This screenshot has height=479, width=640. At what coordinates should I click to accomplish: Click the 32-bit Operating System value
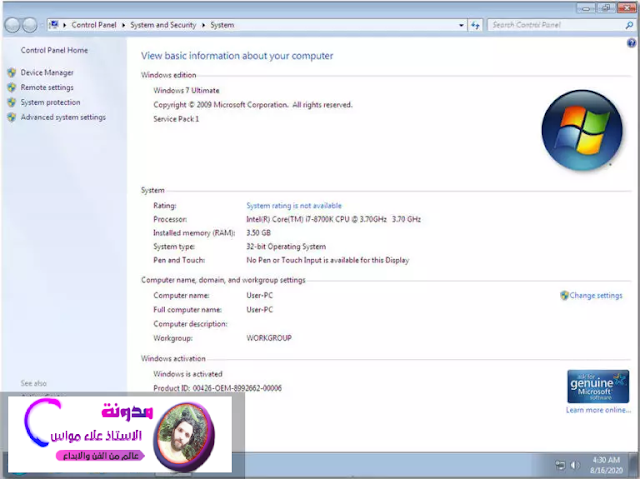pos(286,246)
